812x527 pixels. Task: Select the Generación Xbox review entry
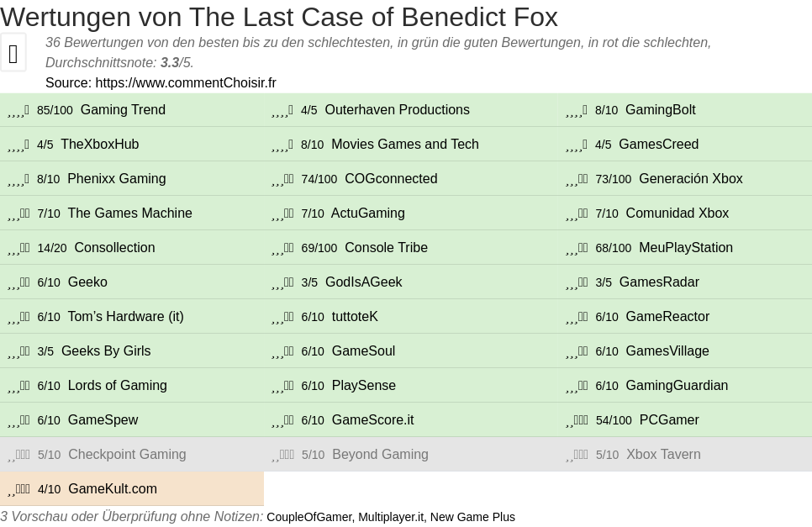pyautogui.click(x=690, y=179)
